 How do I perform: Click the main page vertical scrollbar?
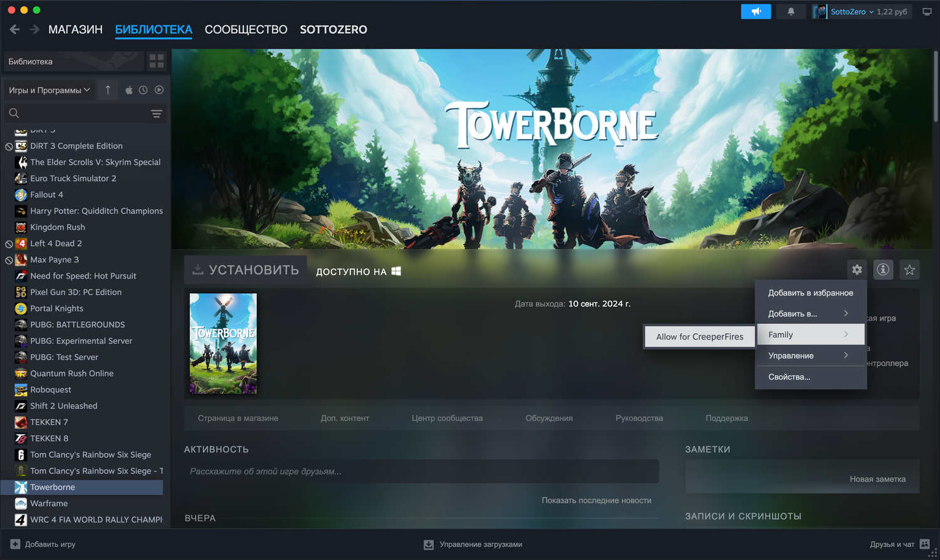click(x=936, y=86)
